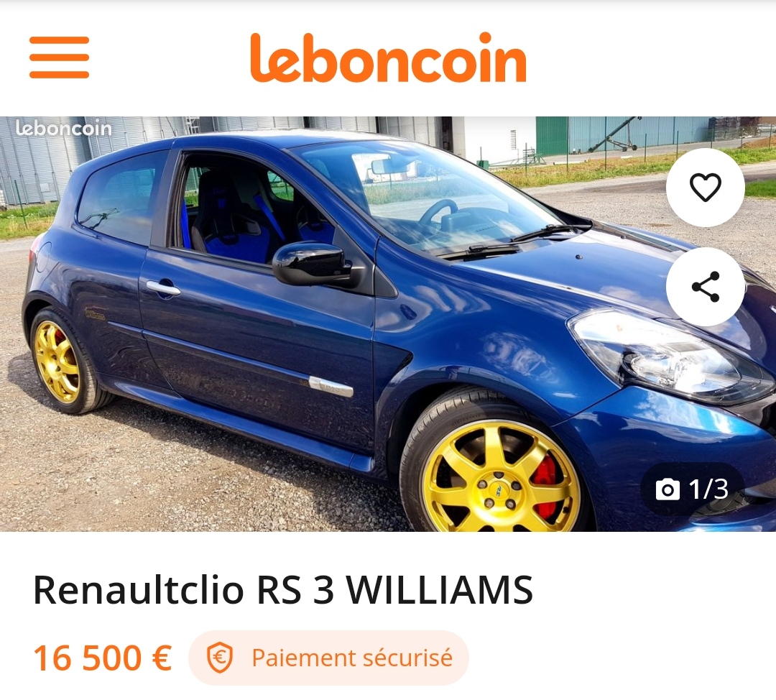The height and width of the screenshot is (700, 776).
Task: Click the gold rear wheel in the photo
Action: [57, 361]
